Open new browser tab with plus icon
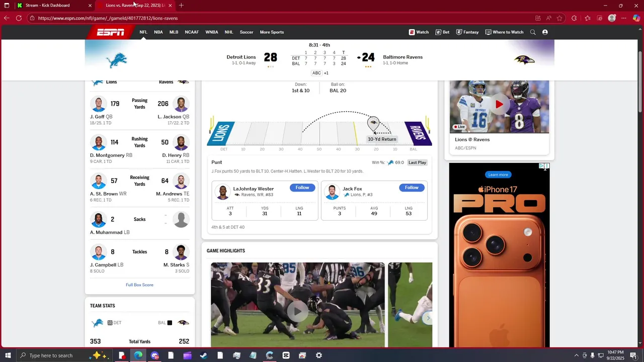 (x=181, y=6)
